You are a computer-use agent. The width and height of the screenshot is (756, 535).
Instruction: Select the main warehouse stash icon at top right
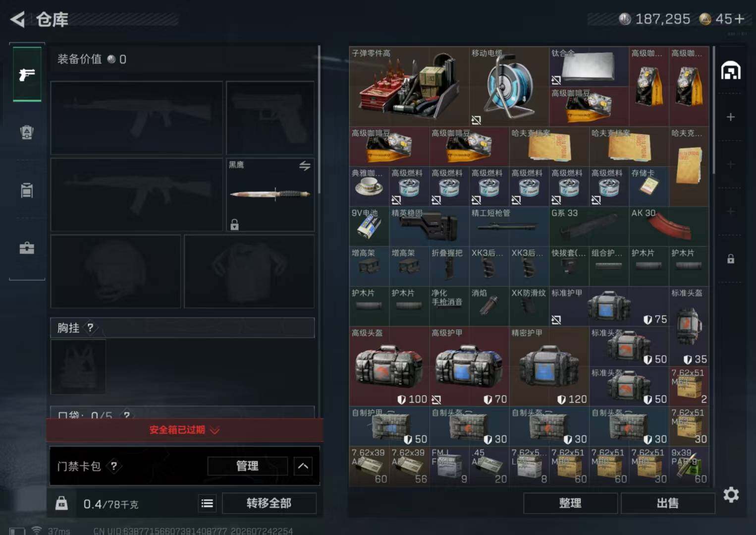[x=731, y=70]
